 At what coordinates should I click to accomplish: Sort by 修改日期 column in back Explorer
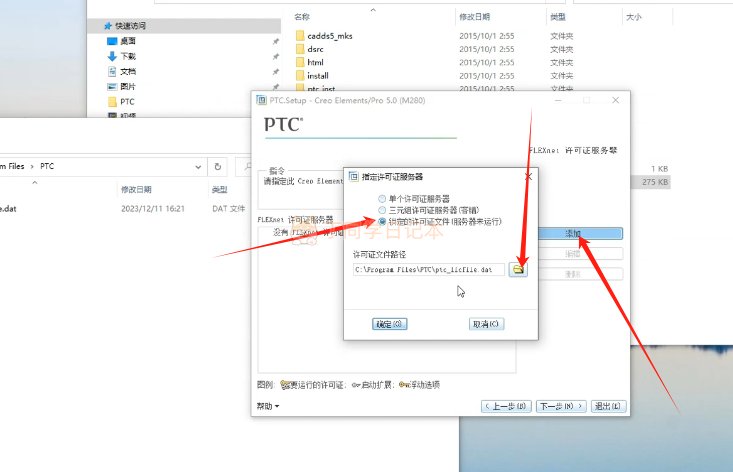tap(474, 17)
